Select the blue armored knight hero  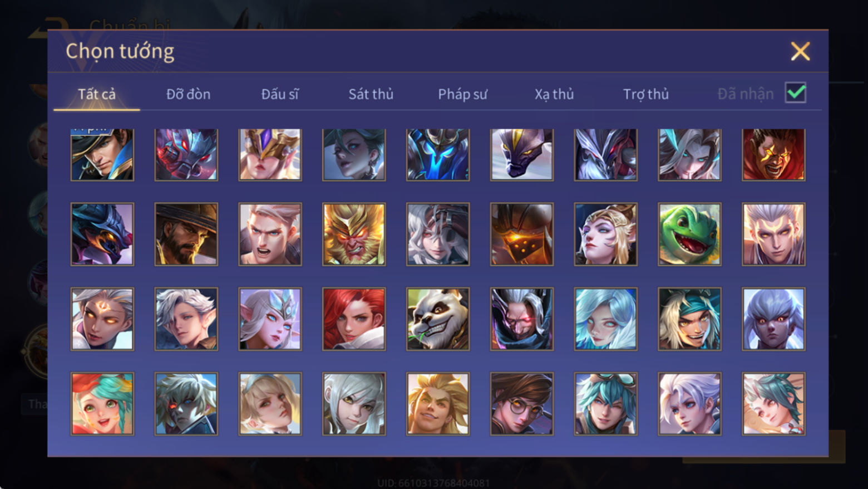click(438, 154)
